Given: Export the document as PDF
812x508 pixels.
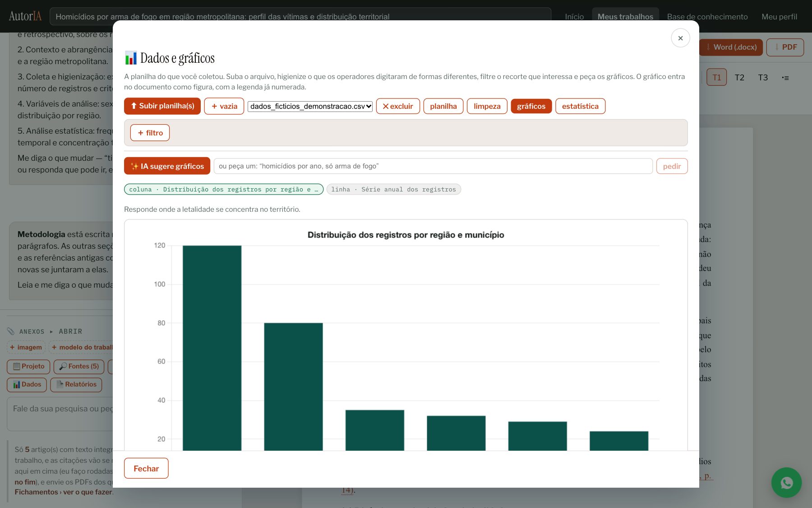Looking at the screenshot, I should click(785, 47).
